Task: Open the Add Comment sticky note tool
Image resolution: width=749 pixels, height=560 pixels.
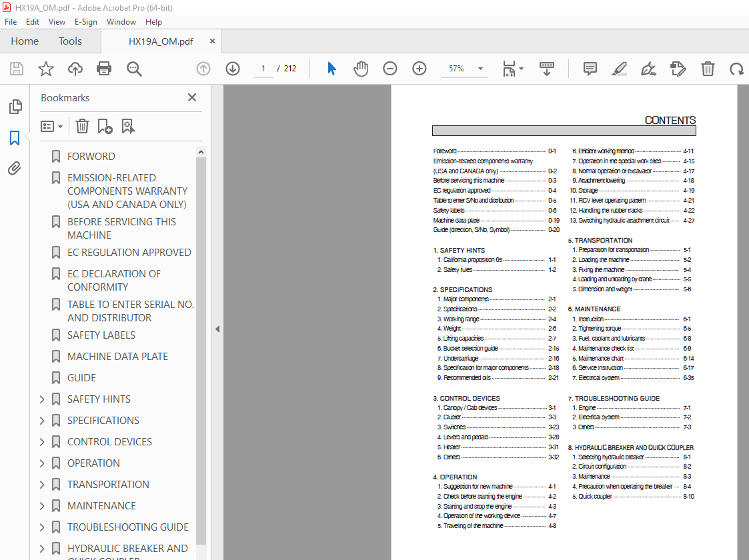Action: click(590, 69)
